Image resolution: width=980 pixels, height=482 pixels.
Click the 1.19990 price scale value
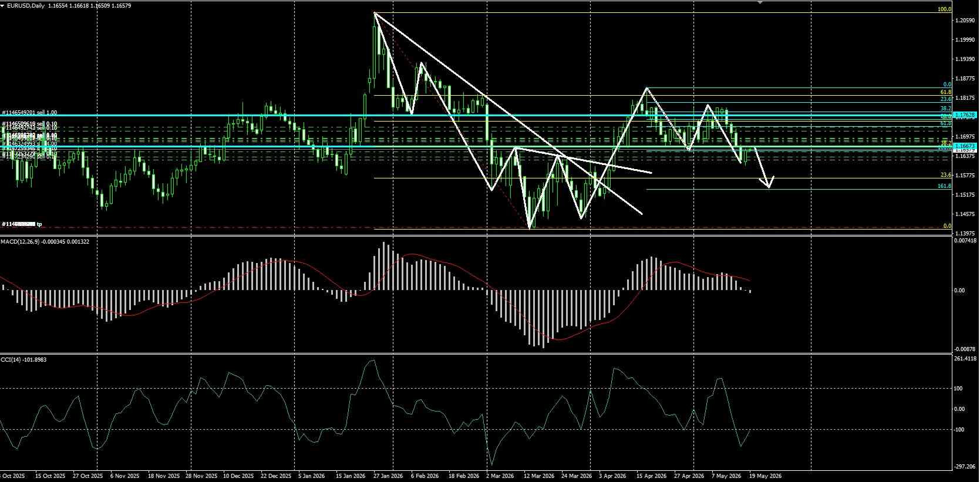(x=965, y=40)
